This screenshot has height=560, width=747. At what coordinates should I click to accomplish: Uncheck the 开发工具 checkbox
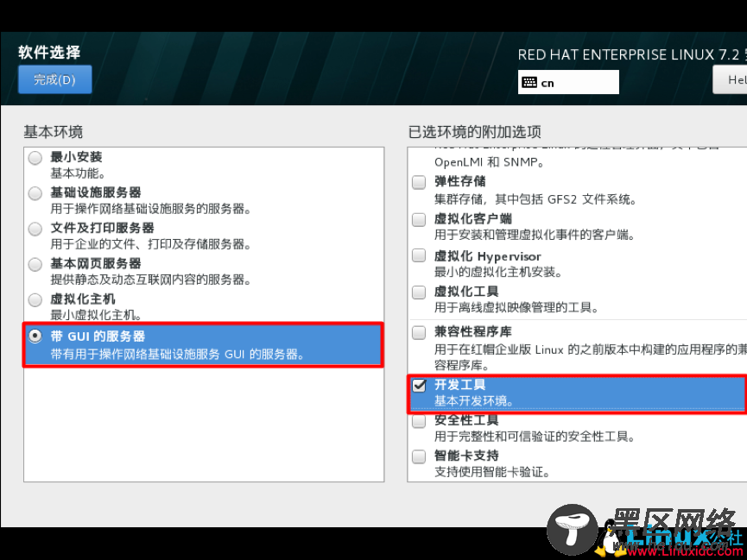click(419, 385)
